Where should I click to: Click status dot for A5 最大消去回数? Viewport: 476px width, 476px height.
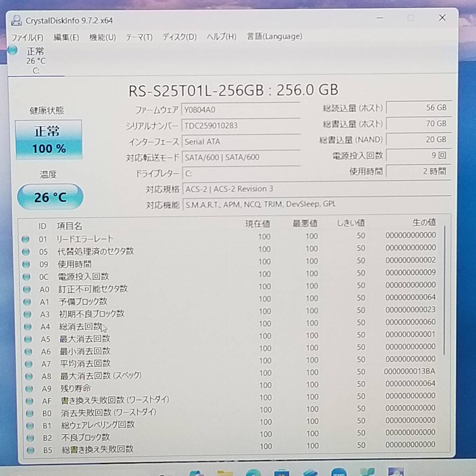(x=28, y=339)
